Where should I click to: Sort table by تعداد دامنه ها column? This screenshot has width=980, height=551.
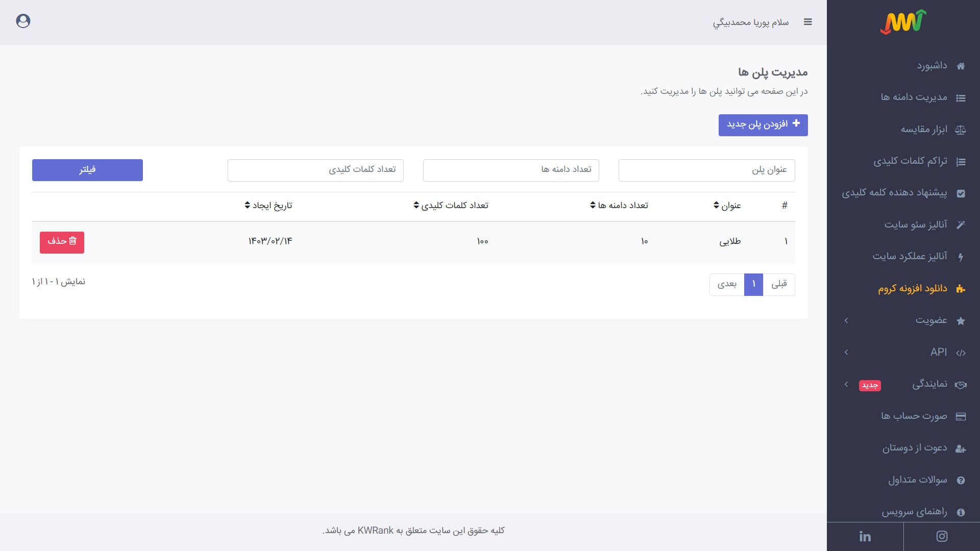point(619,205)
